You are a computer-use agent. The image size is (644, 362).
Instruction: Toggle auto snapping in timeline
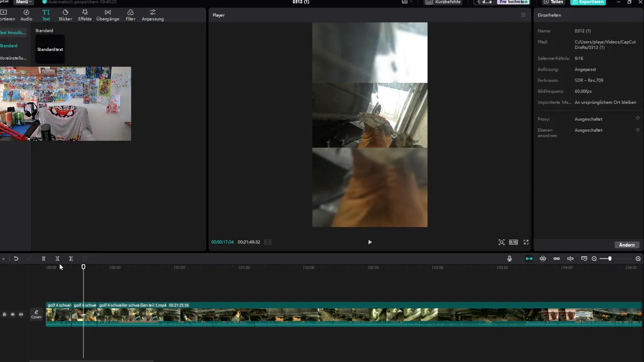(543, 258)
